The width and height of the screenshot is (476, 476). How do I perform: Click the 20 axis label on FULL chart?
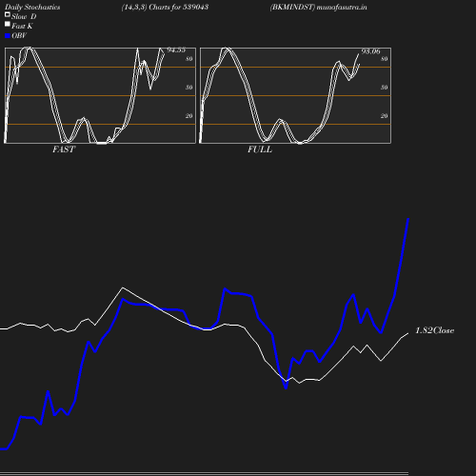tap(385, 116)
